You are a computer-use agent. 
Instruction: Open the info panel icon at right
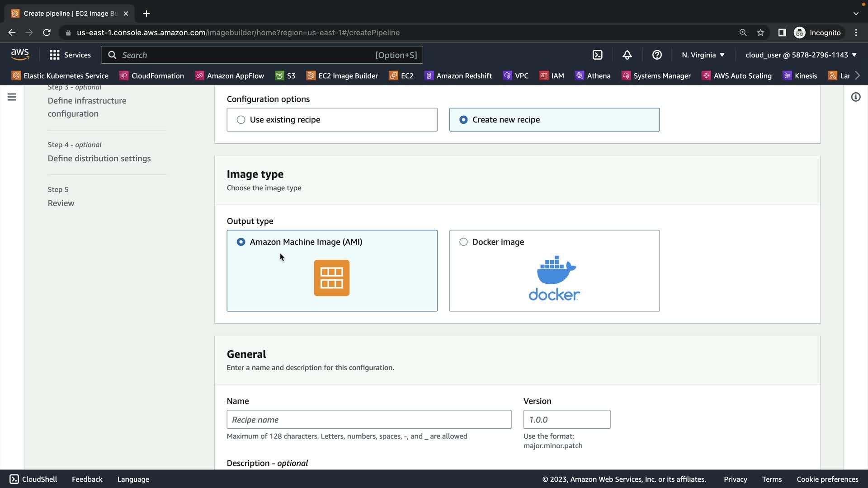(x=855, y=97)
